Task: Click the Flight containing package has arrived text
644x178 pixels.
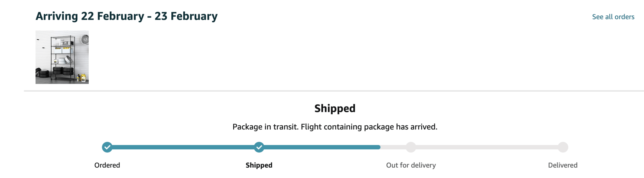Action: pos(369,127)
